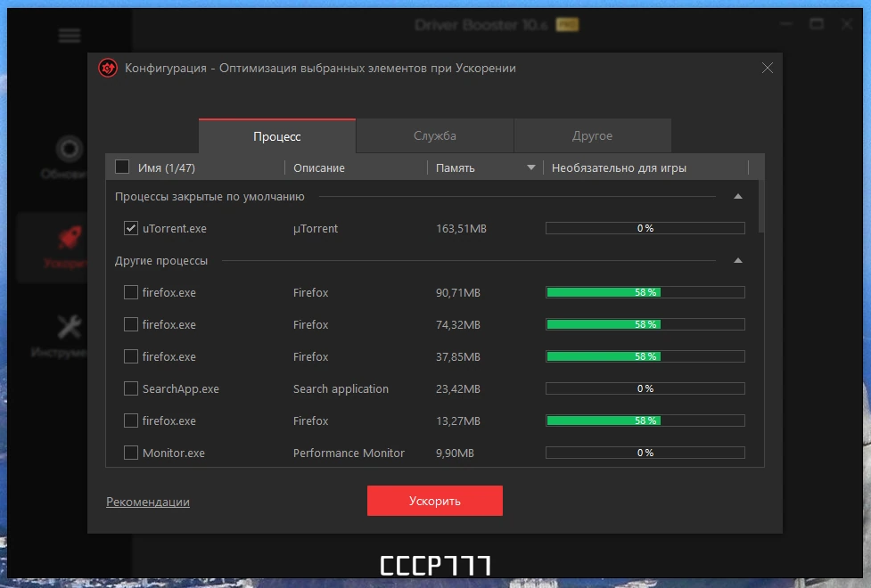Toggle the select-all checkbox near Имя

[122, 167]
